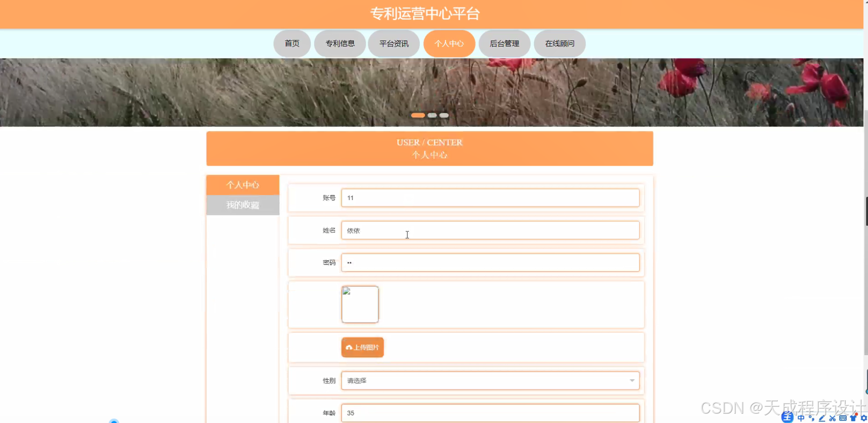Switch to the 平台资讯 navigation tab
The image size is (868, 423).
[393, 43]
